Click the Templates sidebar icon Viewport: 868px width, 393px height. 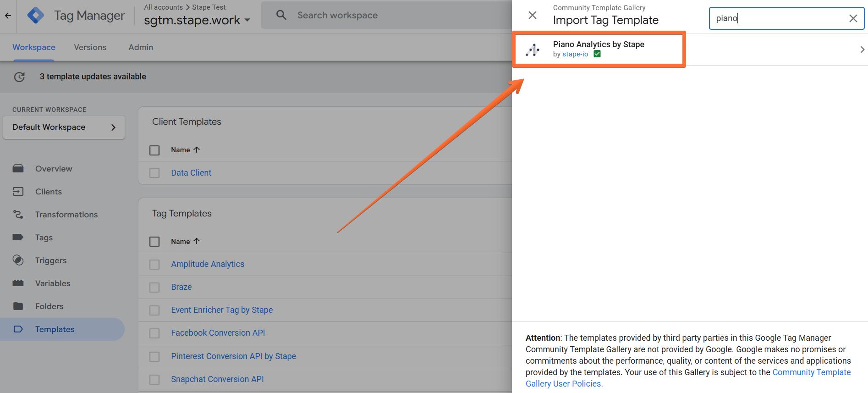[x=18, y=329]
